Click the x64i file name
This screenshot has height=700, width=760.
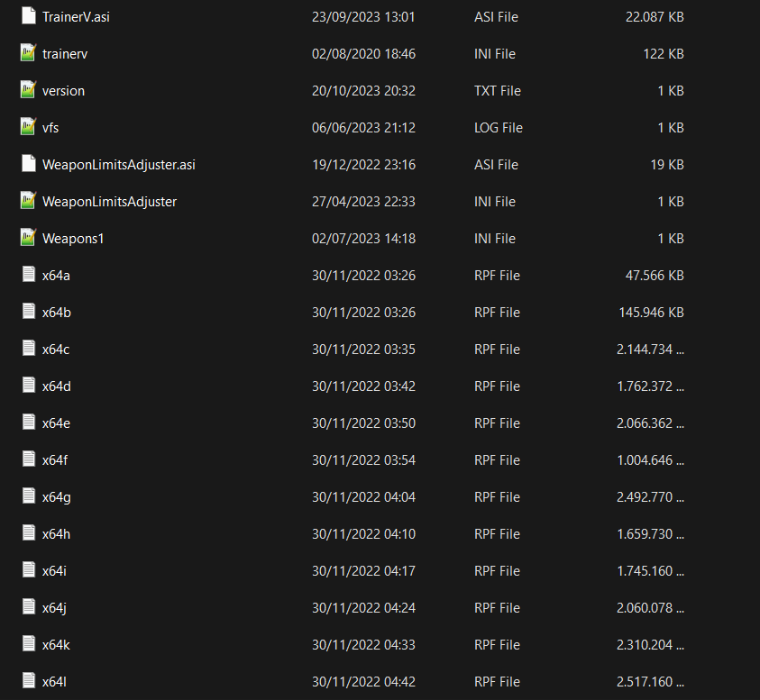[54, 571]
